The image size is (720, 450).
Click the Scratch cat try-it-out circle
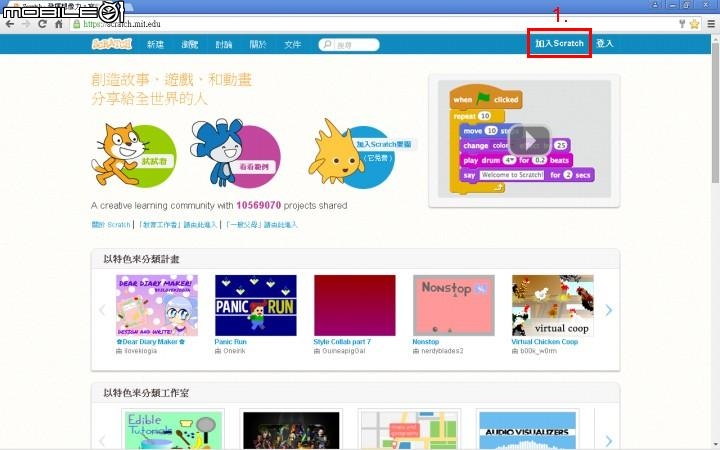[x=134, y=155]
